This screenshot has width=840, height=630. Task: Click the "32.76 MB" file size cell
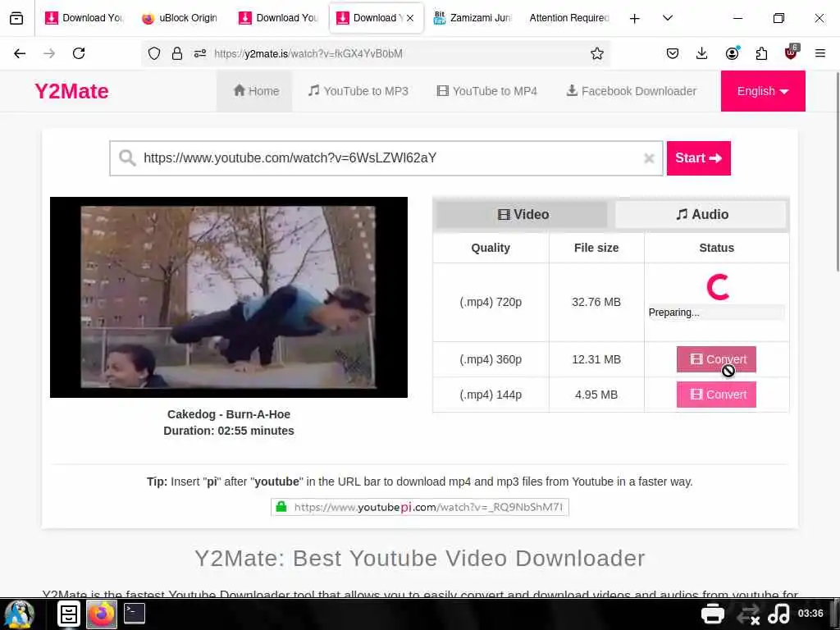(x=596, y=302)
